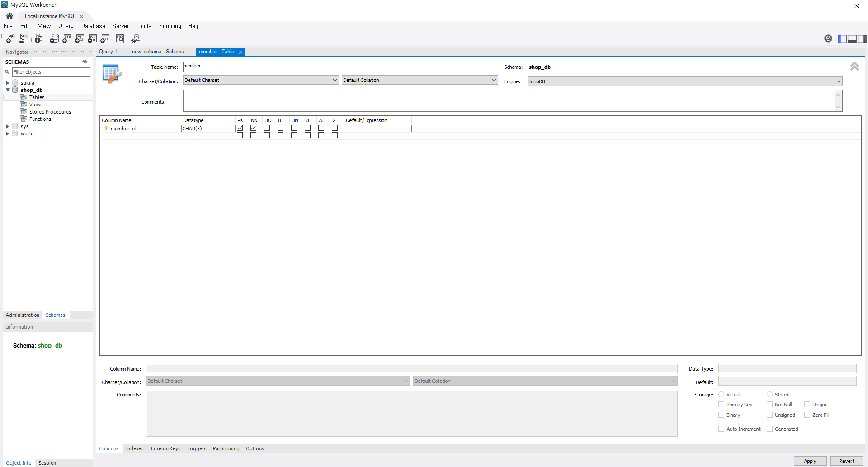Click the member_id primary key icon
The image size is (868, 467).
click(x=106, y=129)
